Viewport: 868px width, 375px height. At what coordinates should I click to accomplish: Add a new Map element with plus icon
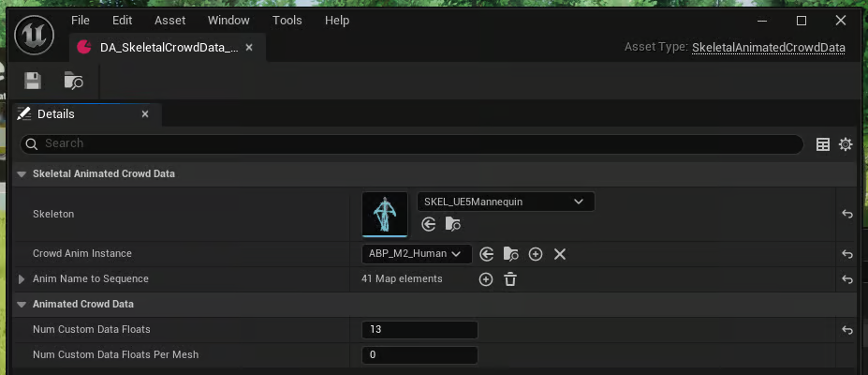486,279
